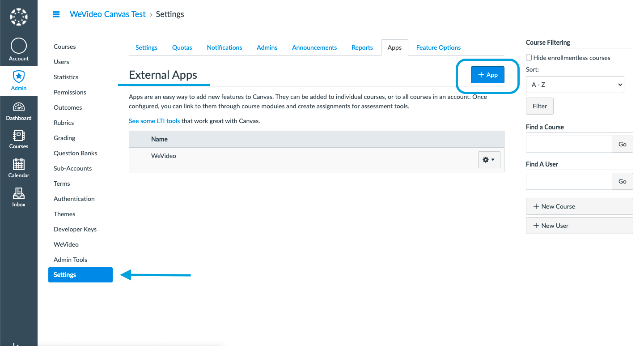Switch to the Admins tab
The height and width of the screenshot is (346, 644).
(267, 47)
